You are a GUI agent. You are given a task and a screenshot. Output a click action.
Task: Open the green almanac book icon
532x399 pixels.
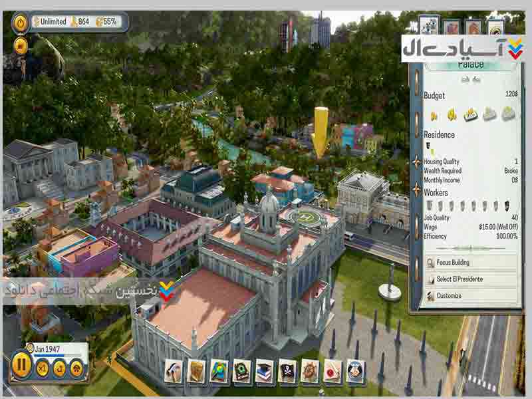(x=242, y=370)
